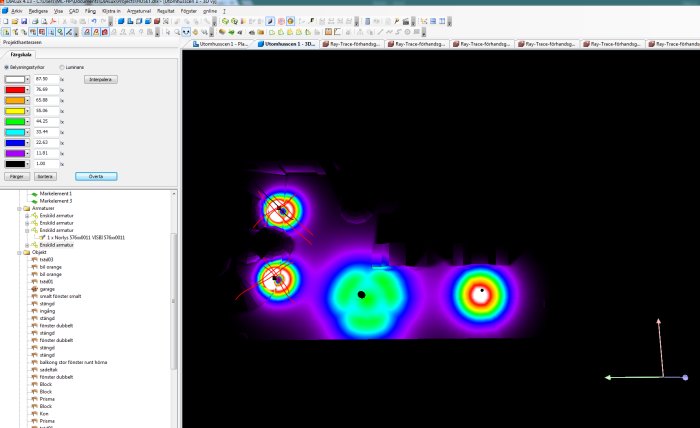
Task: Select the Belysningsstyrkor radio button
Action: click(6, 67)
